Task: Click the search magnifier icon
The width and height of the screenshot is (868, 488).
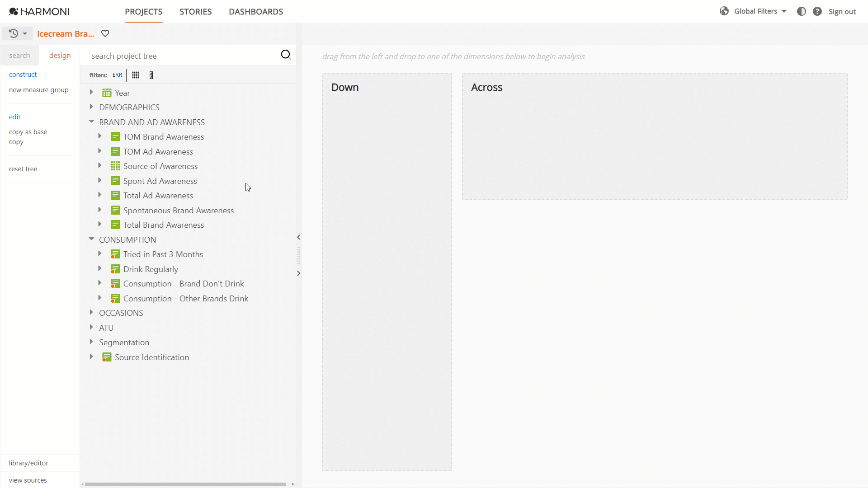Action: (x=286, y=55)
